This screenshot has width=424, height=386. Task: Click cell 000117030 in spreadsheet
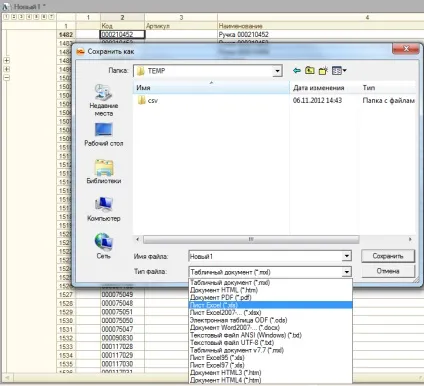(x=122, y=364)
